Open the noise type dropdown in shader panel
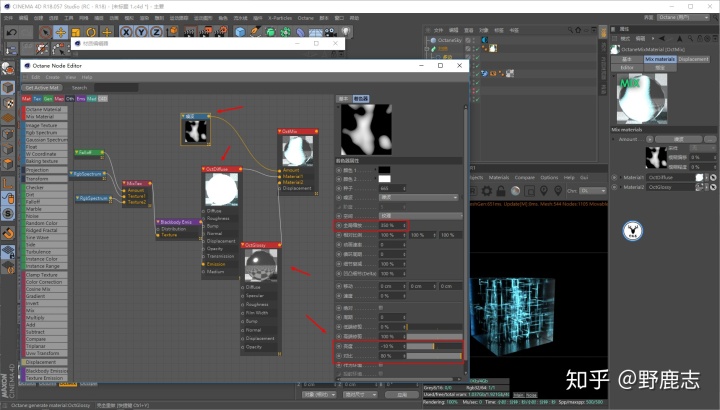 tap(419, 197)
